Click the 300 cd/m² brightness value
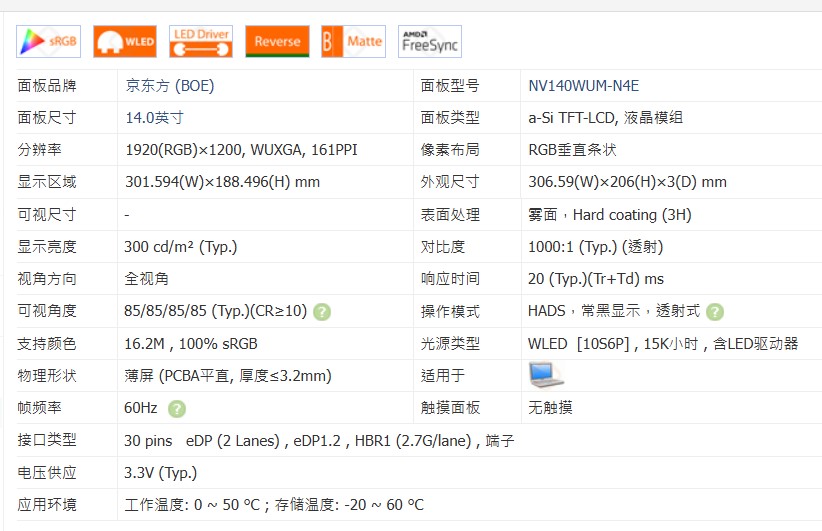The height and width of the screenshot is (531, 822). point(181,247)
